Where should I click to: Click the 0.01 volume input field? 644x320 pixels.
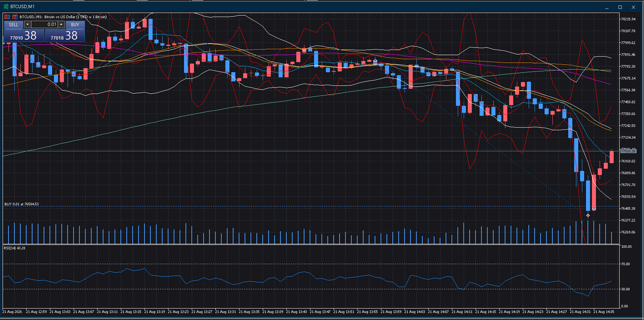click(x=44, y=24)
